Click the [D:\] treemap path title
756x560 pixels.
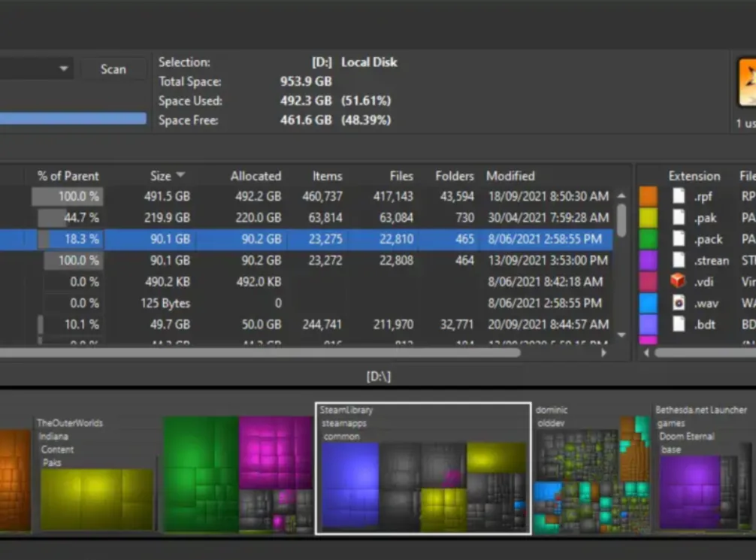378,377
